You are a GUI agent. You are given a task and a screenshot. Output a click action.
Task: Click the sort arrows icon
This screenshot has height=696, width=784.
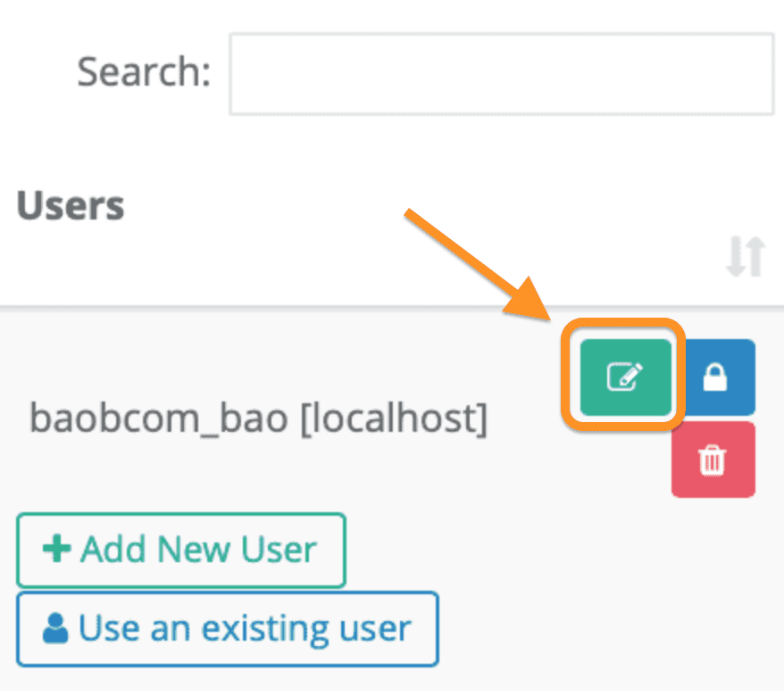point(744,257)
